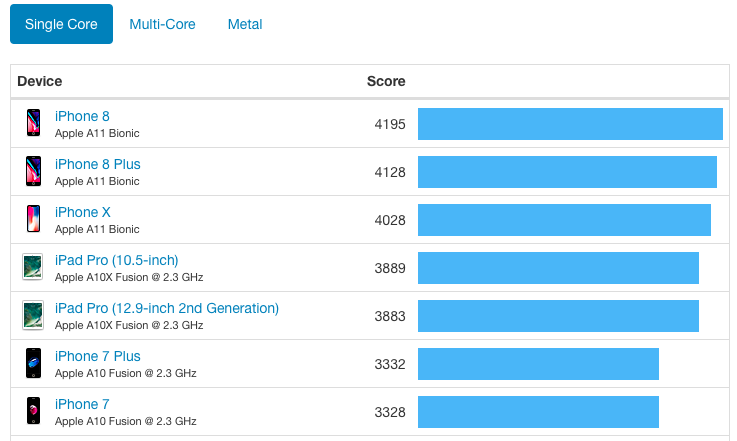Click the iPhone 7 link
This screenshot has height=441, width=737.
pyautogui.click(x=82, y=404)
